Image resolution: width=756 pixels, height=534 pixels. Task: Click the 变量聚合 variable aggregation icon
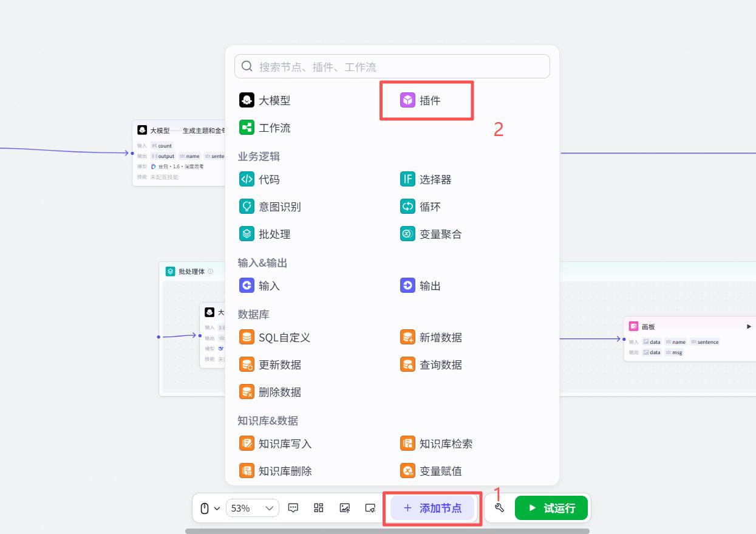point(407,234)
